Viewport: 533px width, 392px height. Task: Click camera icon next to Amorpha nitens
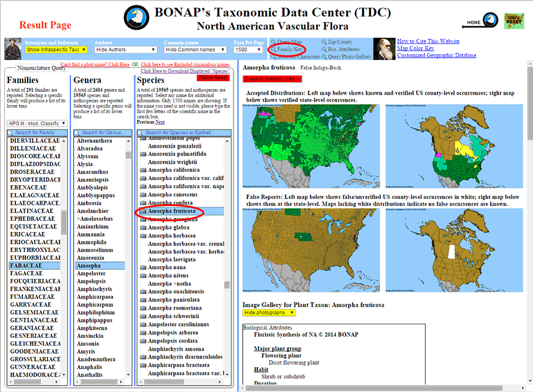(x=143, y=275)
